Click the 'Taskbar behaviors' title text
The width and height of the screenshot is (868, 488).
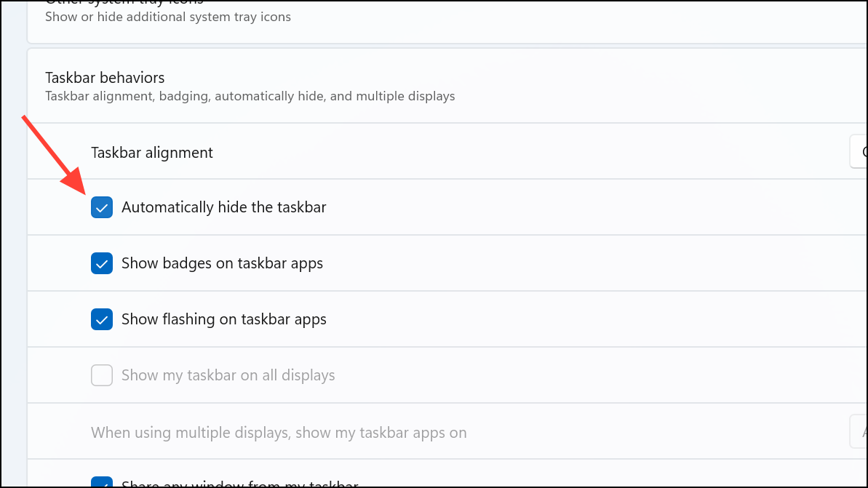[105, 77]
